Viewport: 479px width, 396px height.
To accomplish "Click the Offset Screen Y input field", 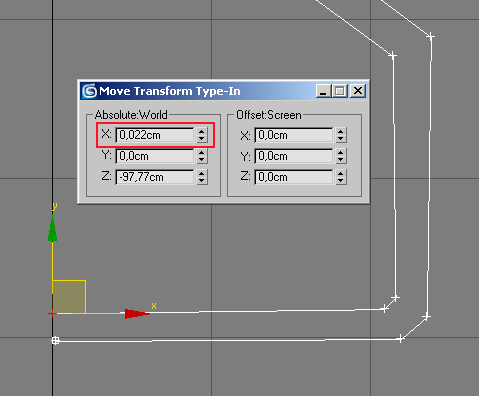I will [294, 156].
